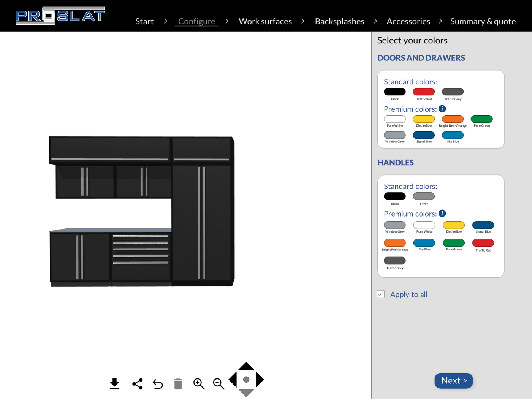Viewport: 532px width, 399px height.
Task: Select Silver handle color
Action: coord(424,196)
